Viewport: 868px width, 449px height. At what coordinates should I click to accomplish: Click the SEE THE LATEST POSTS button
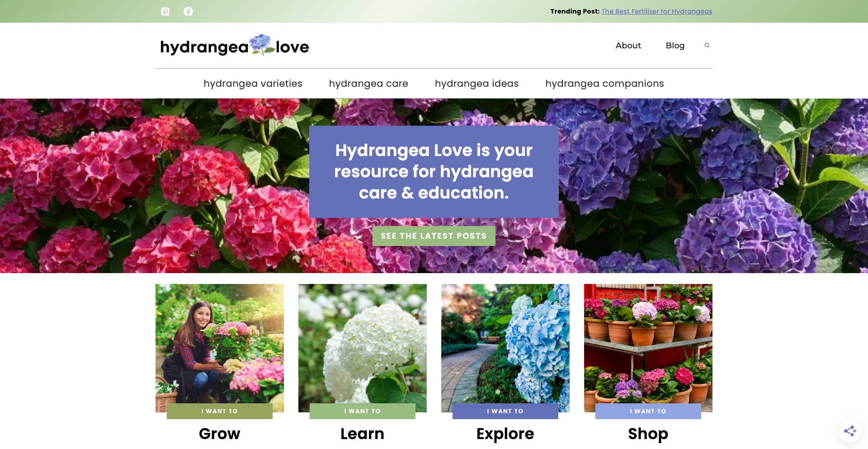click(434, 236)
